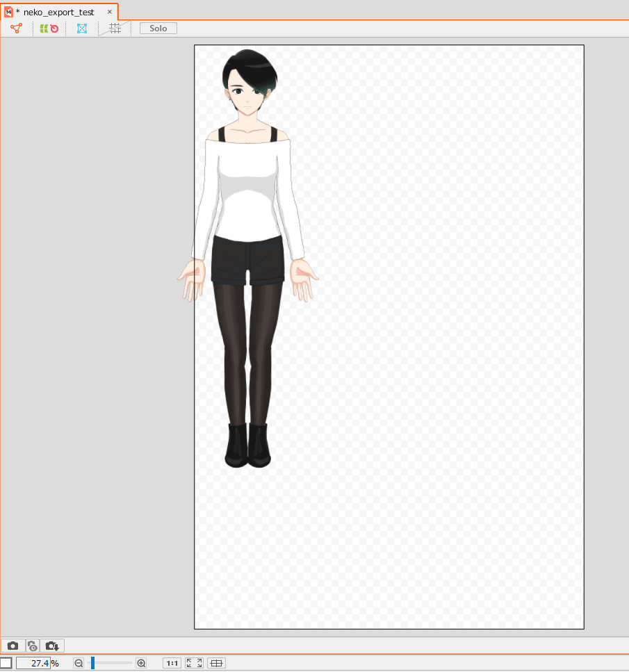
Task: Open the canvas background color square
Action: pyautogui.click(x=6, y=663)
